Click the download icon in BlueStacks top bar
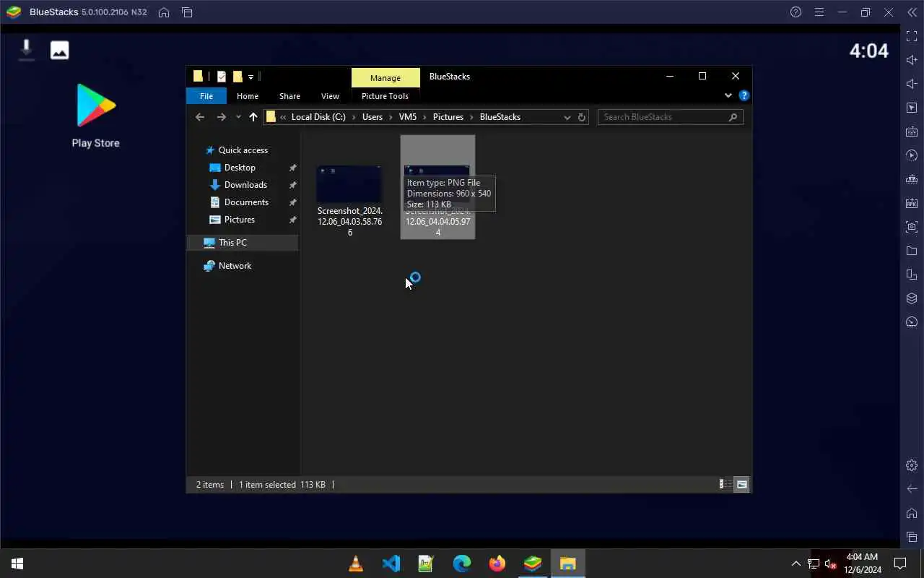 (26, 50)
